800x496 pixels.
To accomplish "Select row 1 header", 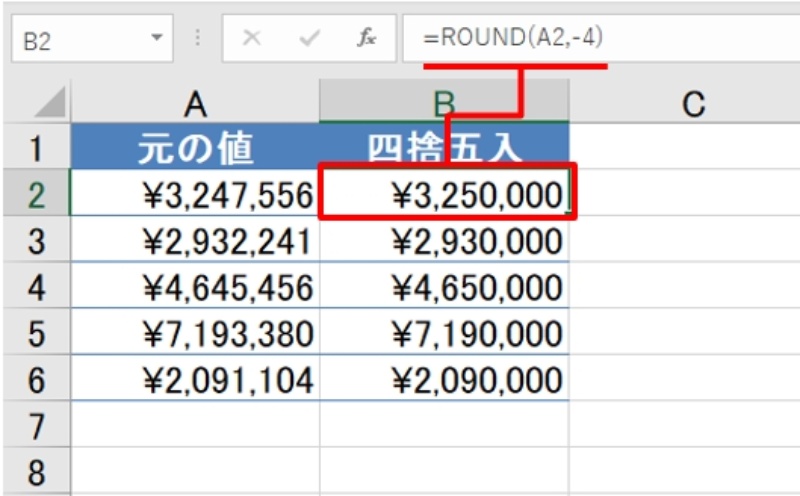I will click(35, 148).
